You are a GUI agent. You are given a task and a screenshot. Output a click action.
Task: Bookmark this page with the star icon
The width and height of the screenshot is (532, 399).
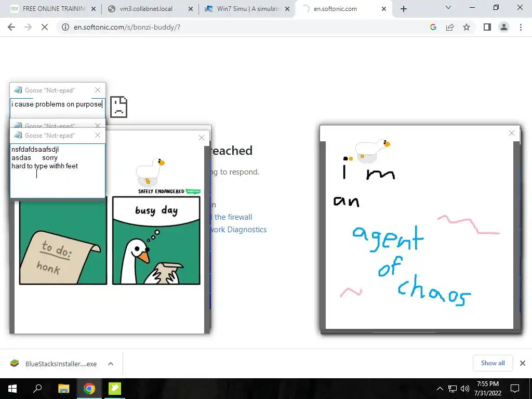tap(467, 27)
